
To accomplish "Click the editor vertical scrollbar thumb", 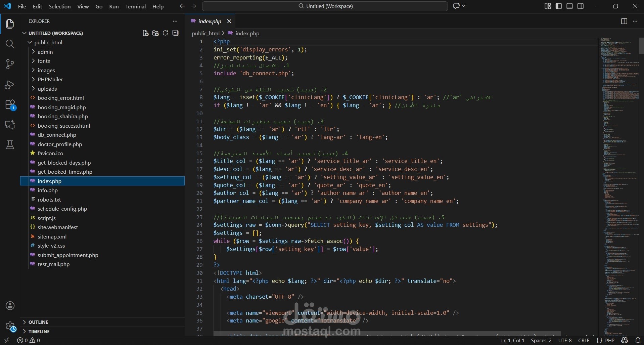I will coord(641,46).
